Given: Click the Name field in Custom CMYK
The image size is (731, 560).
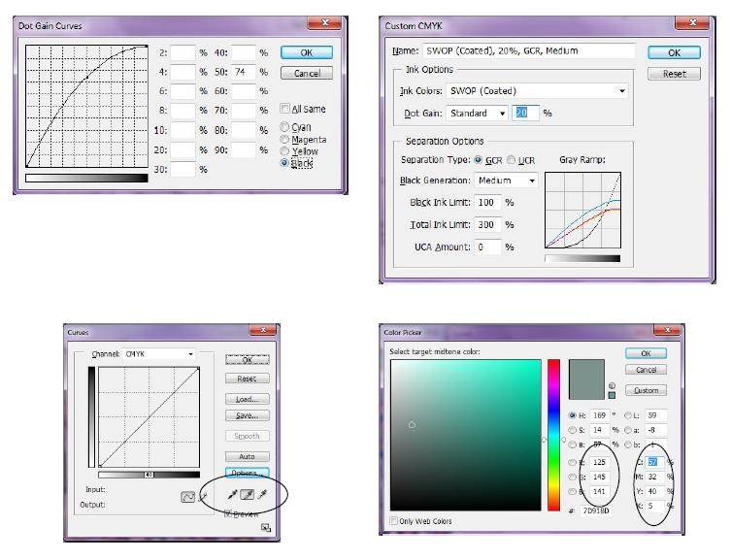Looking at the screenshot, I should (x=529, y=50).
